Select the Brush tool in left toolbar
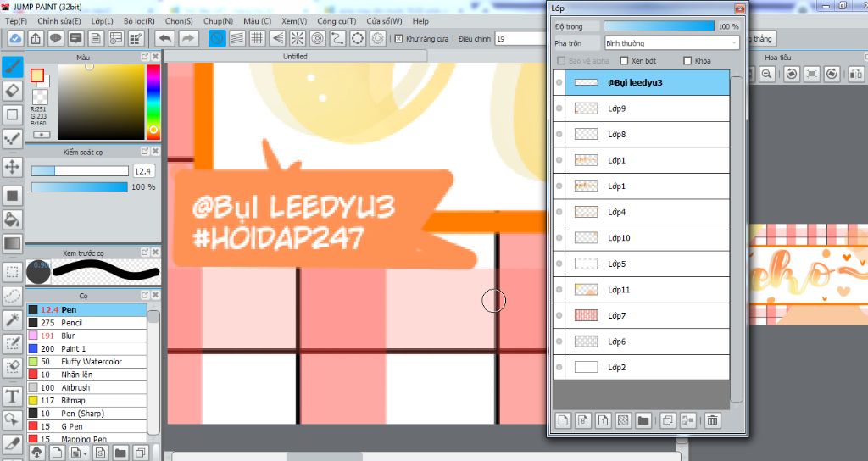Viewport: 868px width, 461px height. click(x=12, y=67)
